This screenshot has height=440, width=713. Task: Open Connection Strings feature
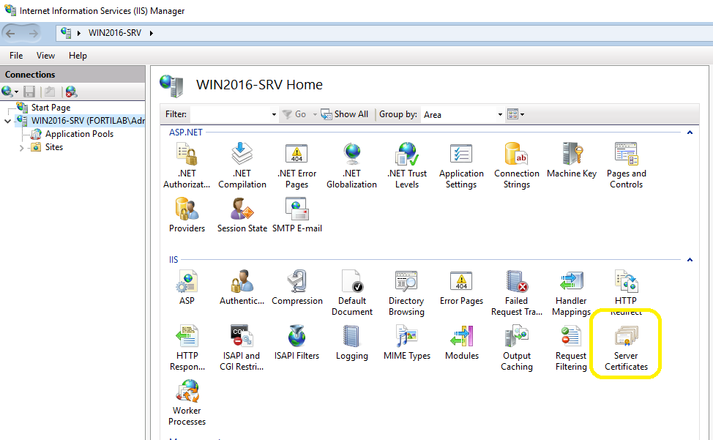coord(517,166)
